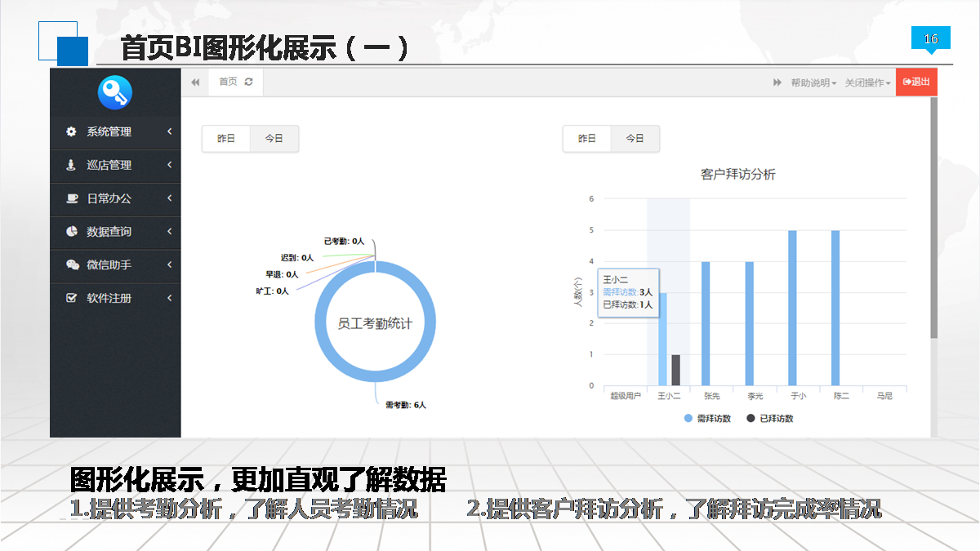Open the 帮助说明 dropdown
Image resolution: width=980 pixels, height=551 pixels.
tap(813, 82)
